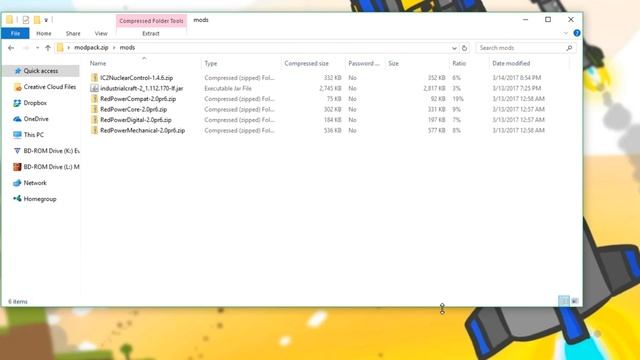Click the mods segment in the address bar
The width and height of the screenshot is (640, 360).
(x=127, y=47)
